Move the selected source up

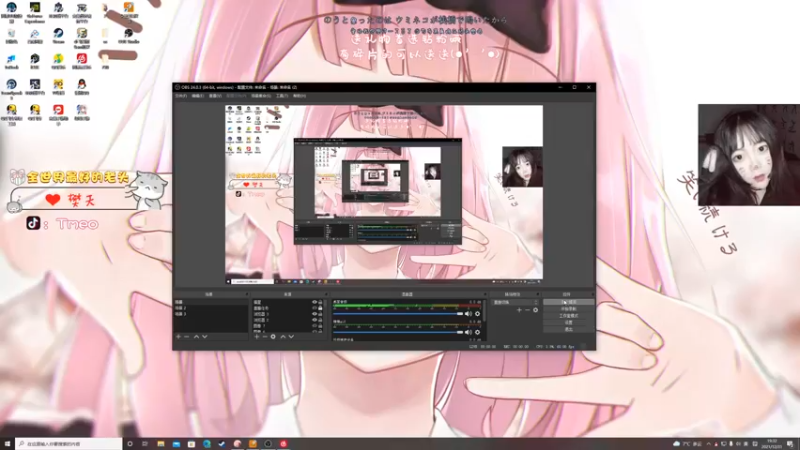point(283,337)
